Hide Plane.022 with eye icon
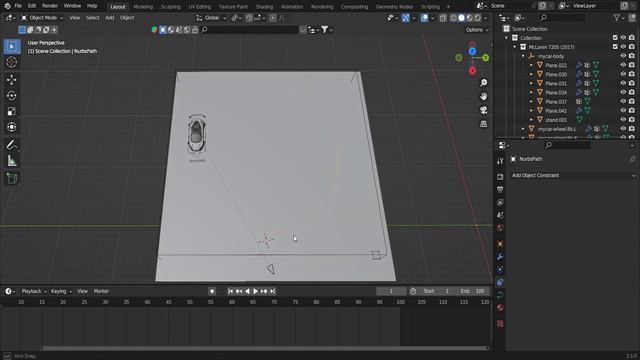Screen dimensions: 640x360 623,65
